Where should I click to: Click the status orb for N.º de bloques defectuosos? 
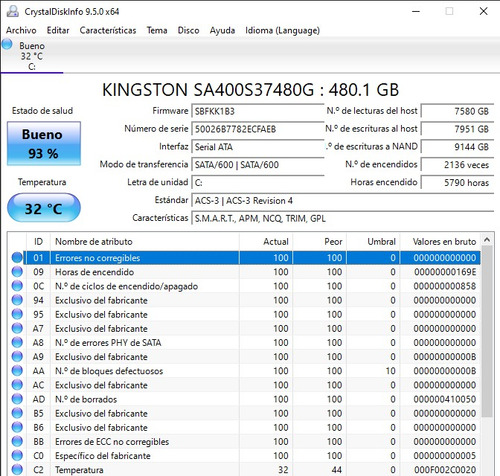pyautogui.click(x=17, y=371)
